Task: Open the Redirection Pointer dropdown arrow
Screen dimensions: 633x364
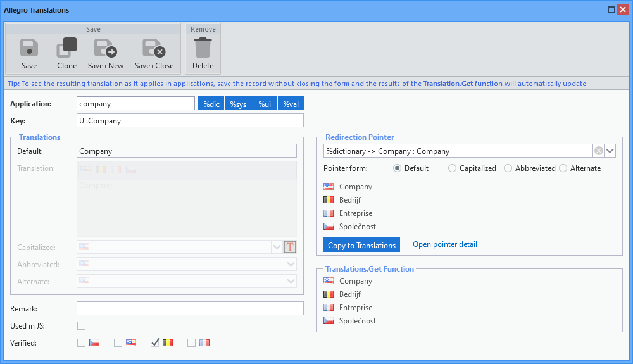Action: click(610, 151)
